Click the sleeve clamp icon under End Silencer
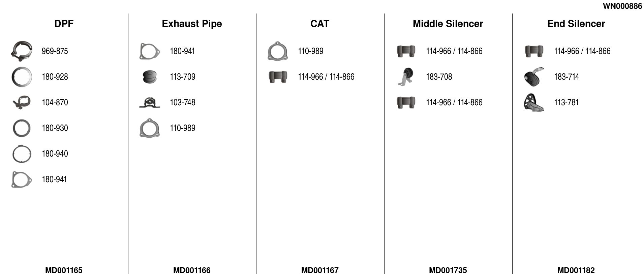This screenshot has height=274, width=644. tap(534, 51)
